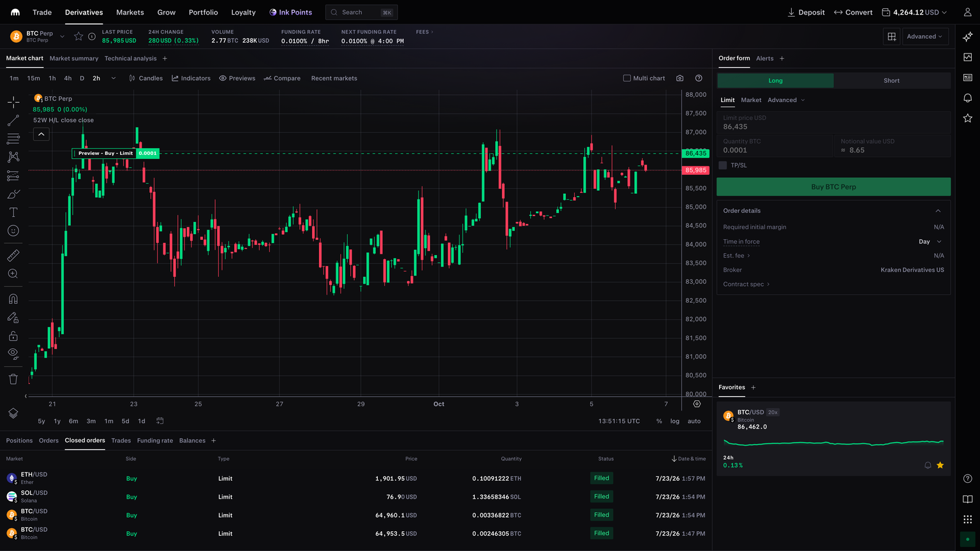Screen dimensions: 980x551
Task: Activate the zoom in tool
Action: click(13, 274)
